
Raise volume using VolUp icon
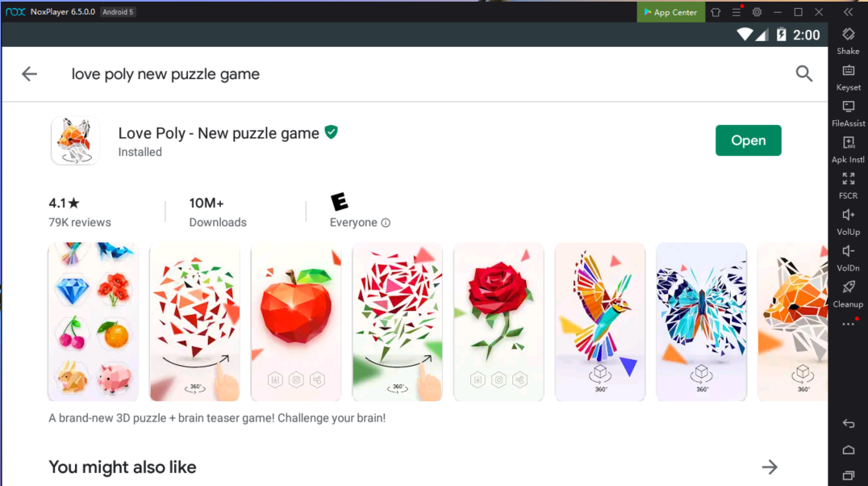[x=848, y=222]
